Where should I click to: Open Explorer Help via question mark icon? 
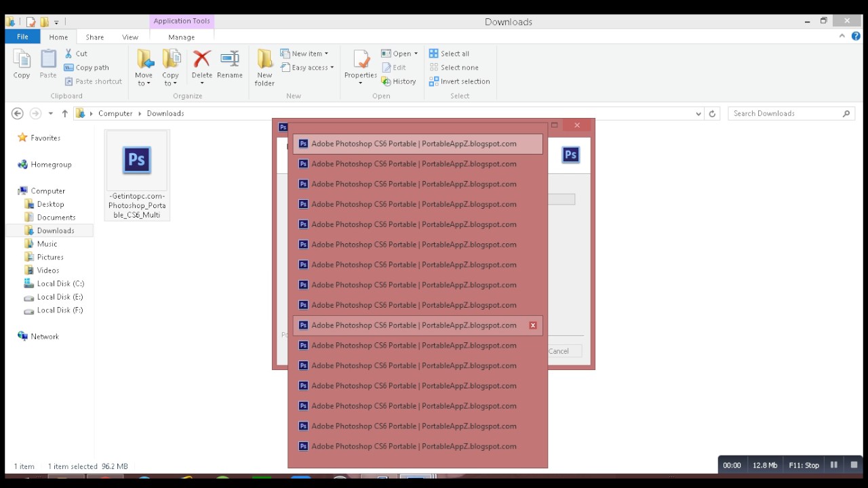[x=856, y=37]
